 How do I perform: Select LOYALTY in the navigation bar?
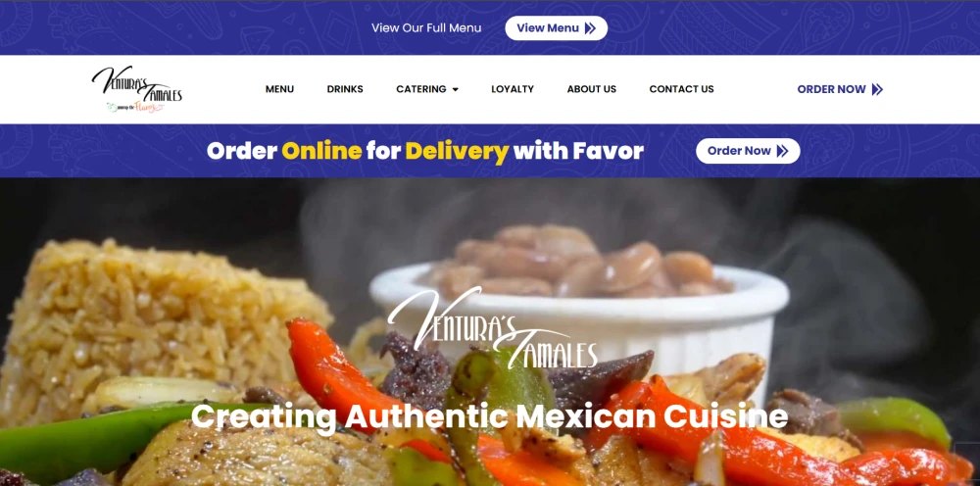[x=513, y=89]
